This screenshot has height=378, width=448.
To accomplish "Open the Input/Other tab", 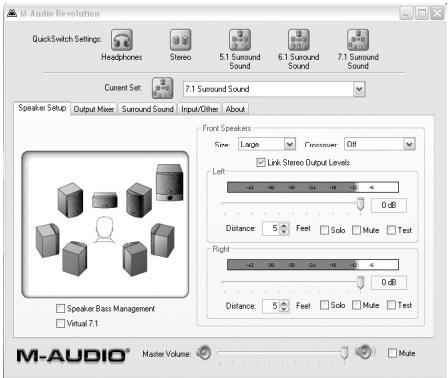I will (x=199, y=109).
